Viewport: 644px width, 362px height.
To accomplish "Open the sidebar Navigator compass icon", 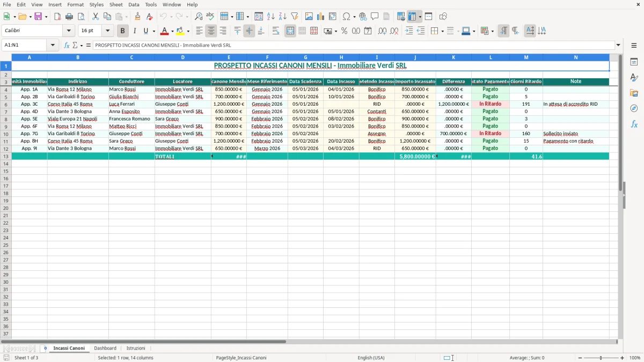I will (x=634, y=108).
